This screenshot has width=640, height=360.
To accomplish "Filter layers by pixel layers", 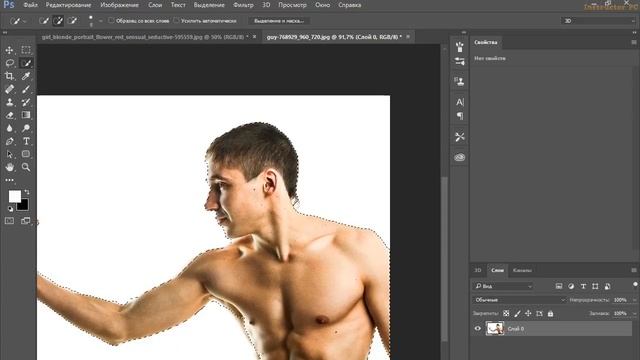I will click(x=559, y=286).
